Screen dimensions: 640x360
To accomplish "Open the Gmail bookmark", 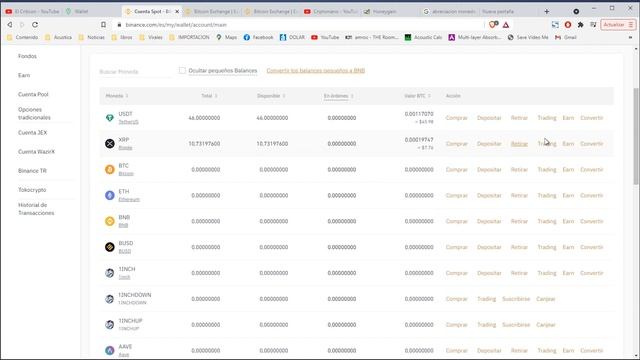I will click(566, 37).
